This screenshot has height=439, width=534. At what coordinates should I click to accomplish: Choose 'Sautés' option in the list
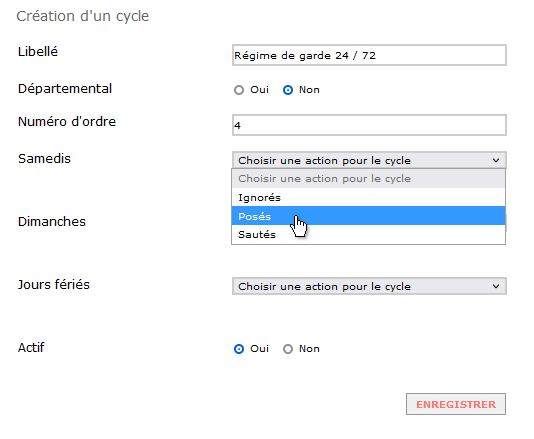[x=368, y=234]
